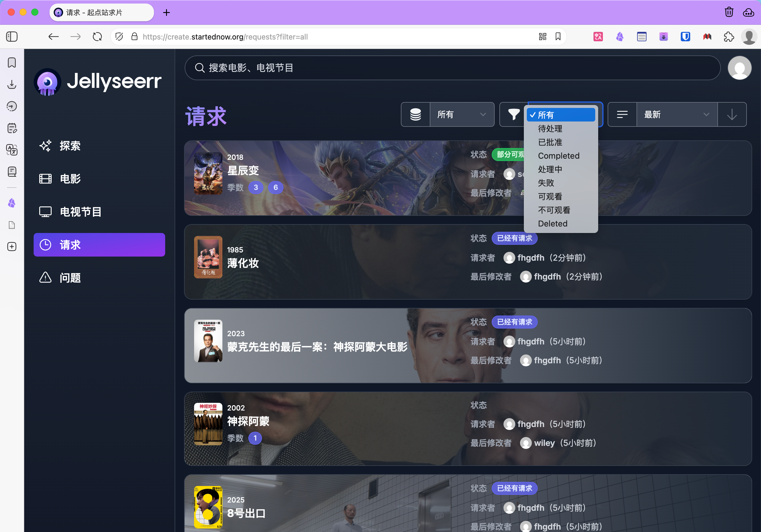The image size is (761, 532).
Task: Select 失败 filter option
Action: pyautogui.click(x=560, y=183)
